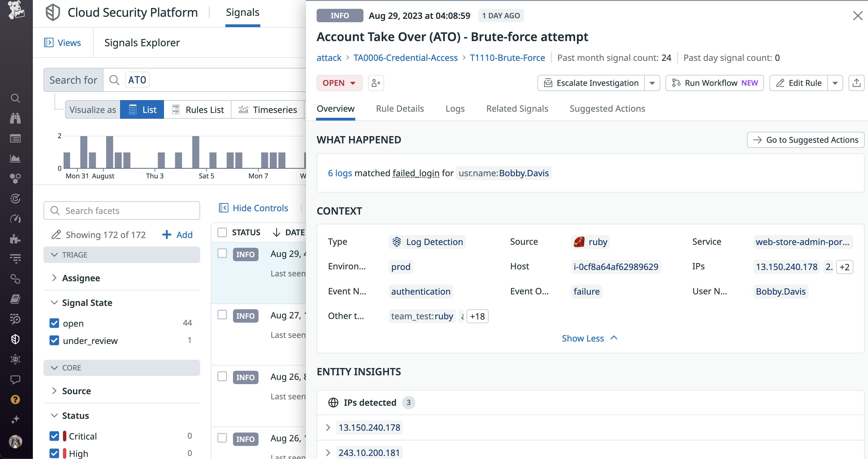The image size is (868, 459).
Task: Open the Integrations puzzle-piece icon
Action: 16,239
